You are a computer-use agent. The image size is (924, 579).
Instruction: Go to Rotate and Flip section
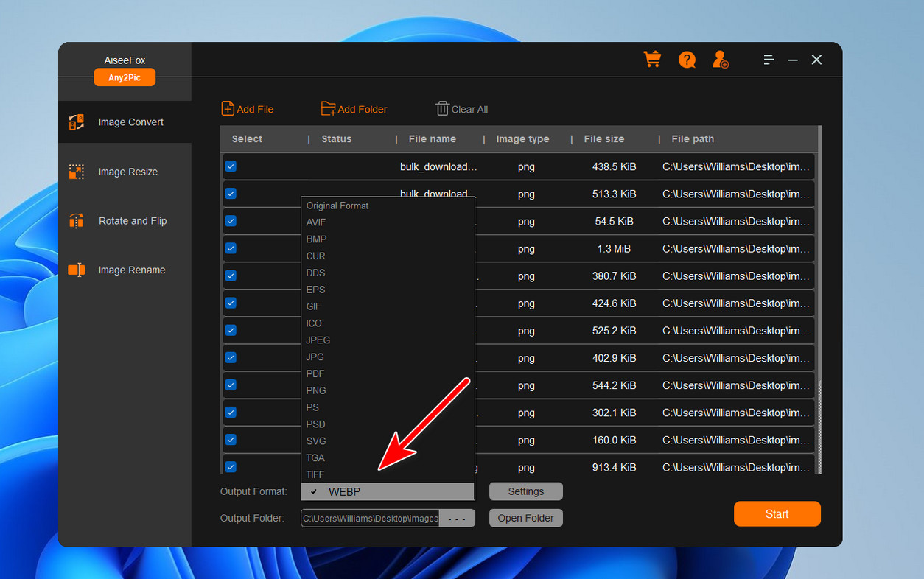[125, 221]
